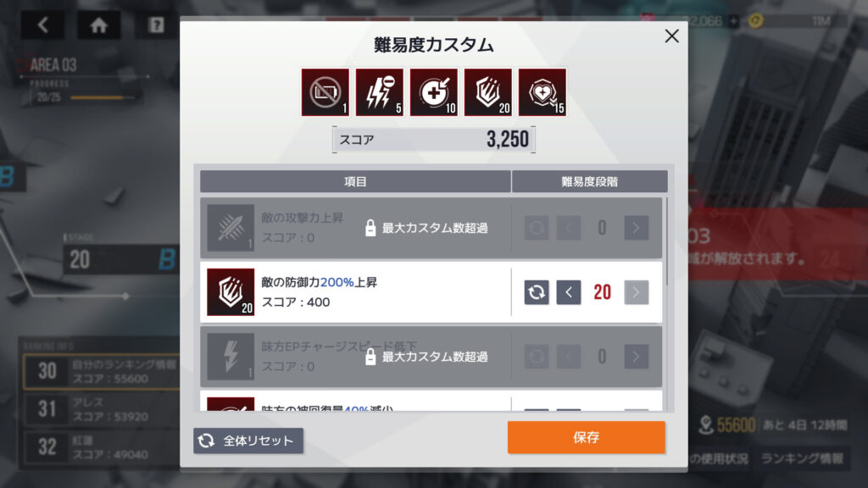
Task: Select the enemy defense shield icon level 20
Action: (487, 92)
